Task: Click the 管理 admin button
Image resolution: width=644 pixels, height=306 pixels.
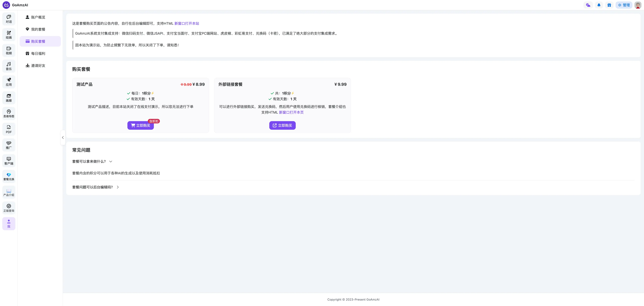Action: (624, 5)
